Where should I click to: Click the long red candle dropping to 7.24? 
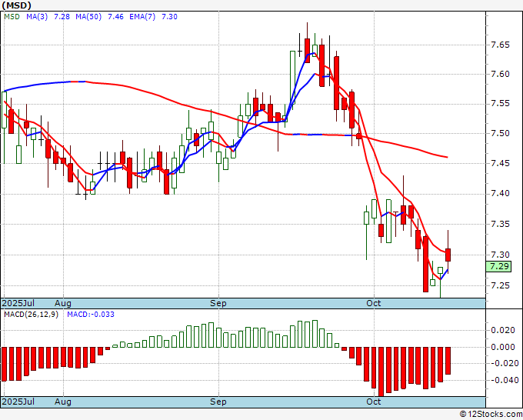pos(425,264)
